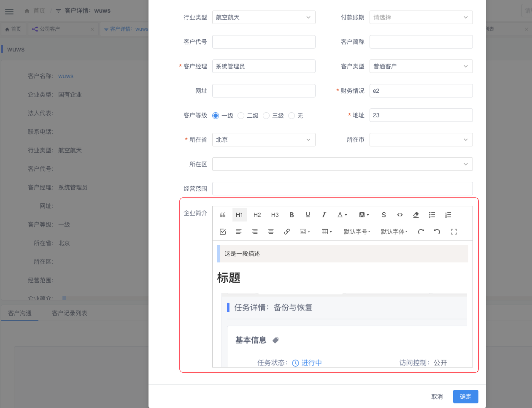Switch to the 客户记录列表 tab
The image size is (532, 408).
[69, 313]
